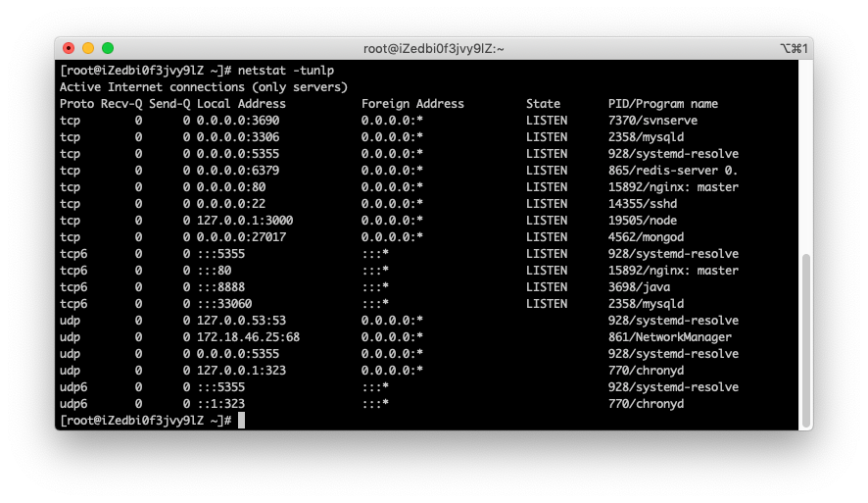Click program name 7370/svnserve
Screen dimensions: 868x503
652,121
